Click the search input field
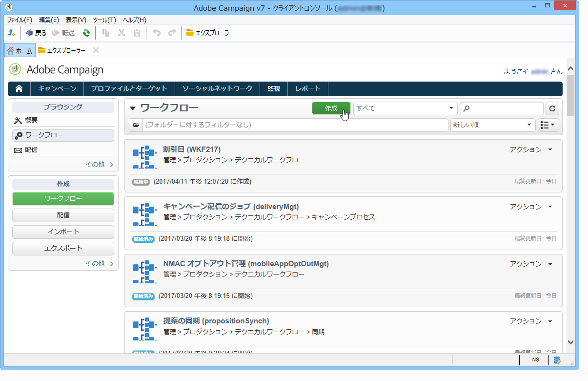Viewport: 588px width, 381px height. click(x=502, y=108)
